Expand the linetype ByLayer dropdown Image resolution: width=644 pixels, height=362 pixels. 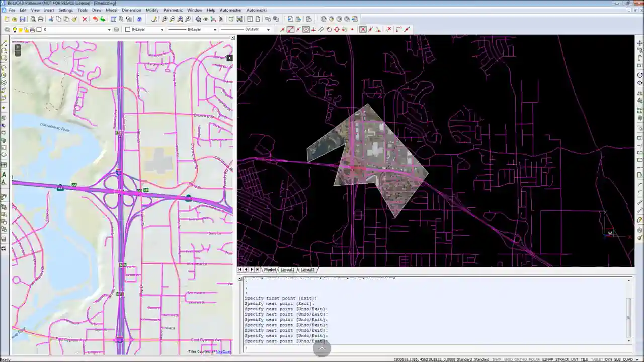click(x=214, y=29)
